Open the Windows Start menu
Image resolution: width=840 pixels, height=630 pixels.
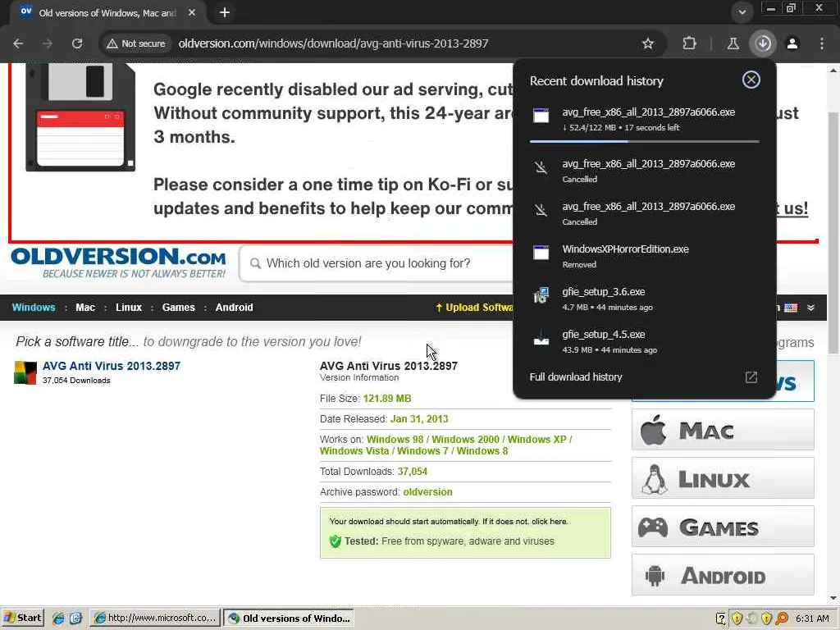click(x=22, y=618)
